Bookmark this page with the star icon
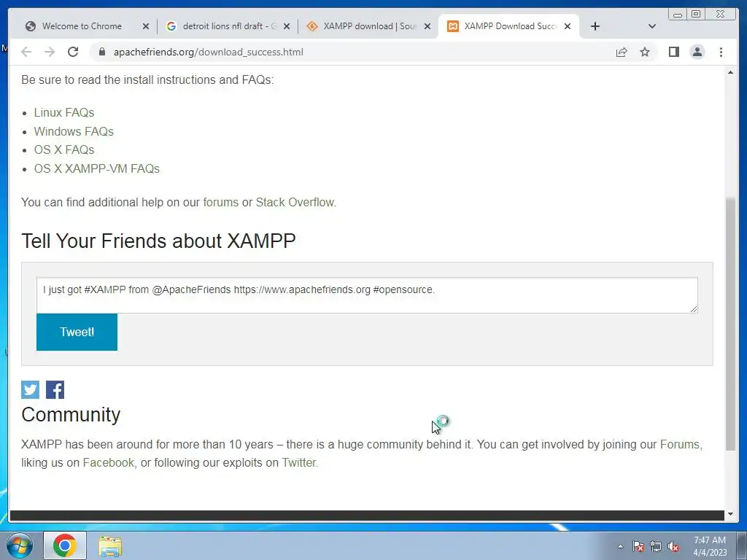The width and height of the screenshot is (747, 560). 645,52
